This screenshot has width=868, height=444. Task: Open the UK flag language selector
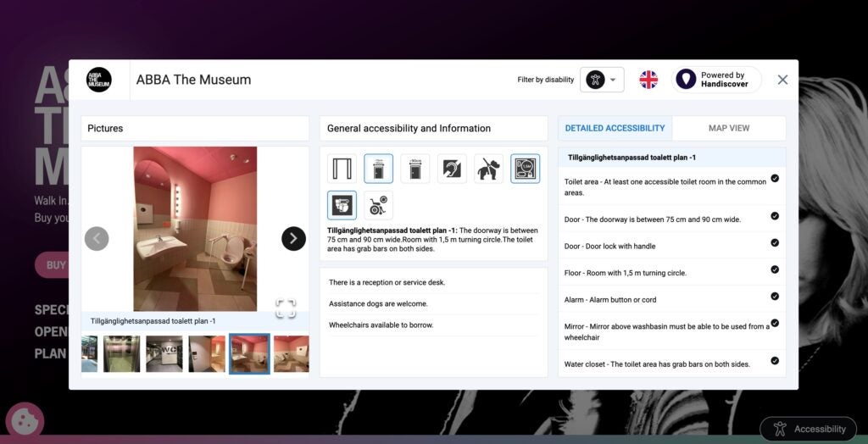(x=648, y=80)
